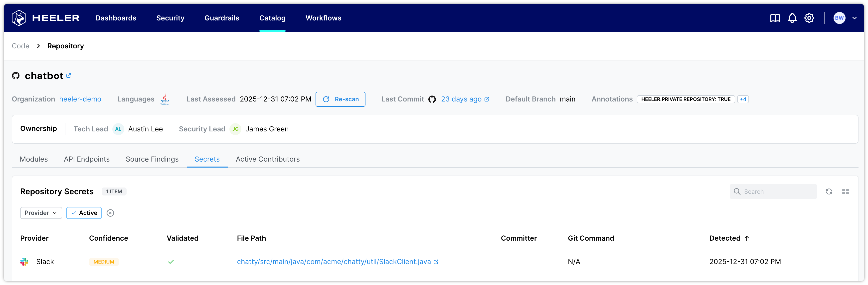Expand user account menu chevron

(x=854, y=18)
